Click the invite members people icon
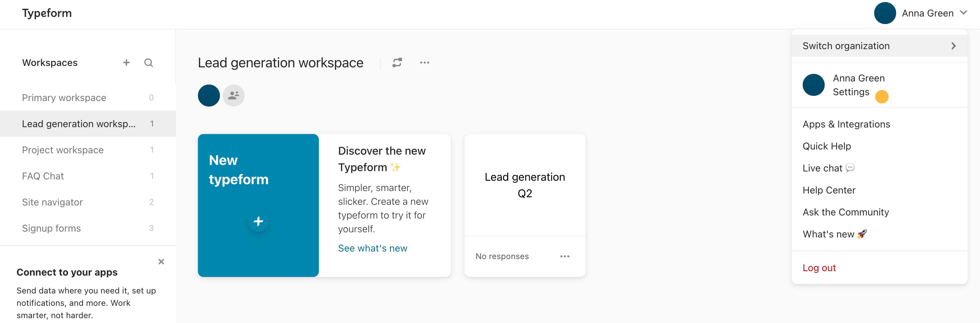Viewport: 980px width, 323px height. point(234,96)
